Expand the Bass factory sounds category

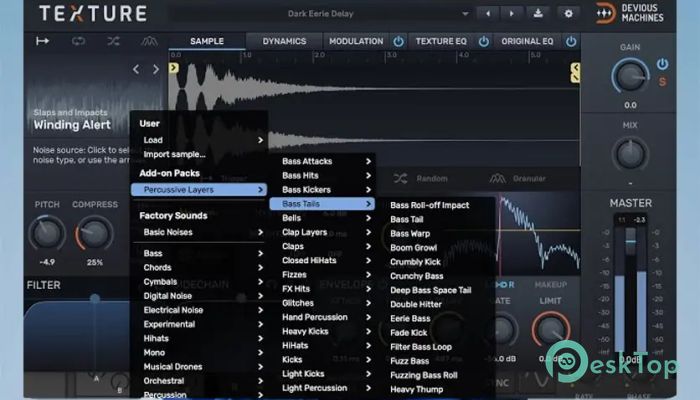pos(199,253)
